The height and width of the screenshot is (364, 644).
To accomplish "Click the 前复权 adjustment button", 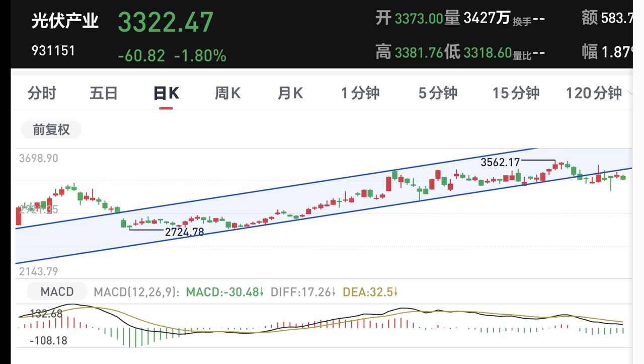I will [x=51, y=130].
